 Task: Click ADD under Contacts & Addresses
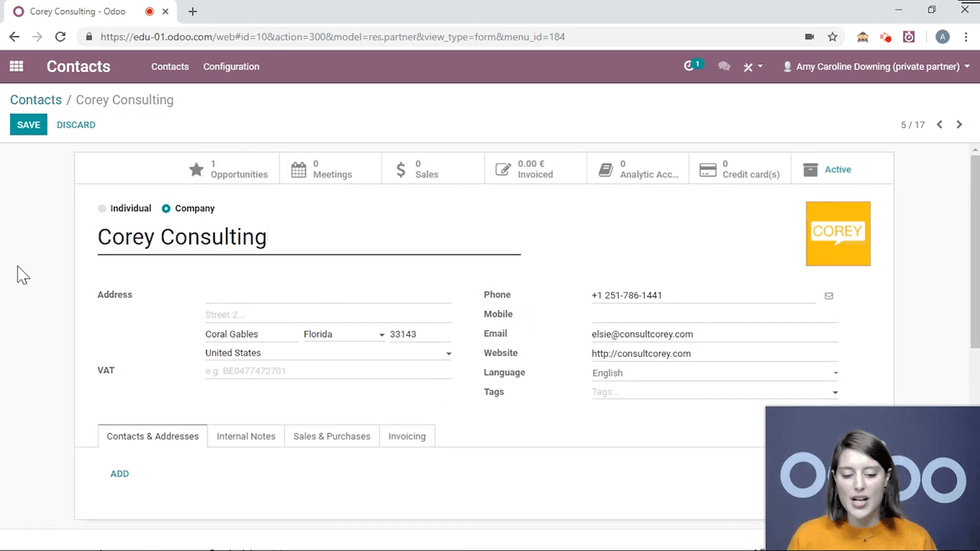pyautogui.click(x=119, y=473)
